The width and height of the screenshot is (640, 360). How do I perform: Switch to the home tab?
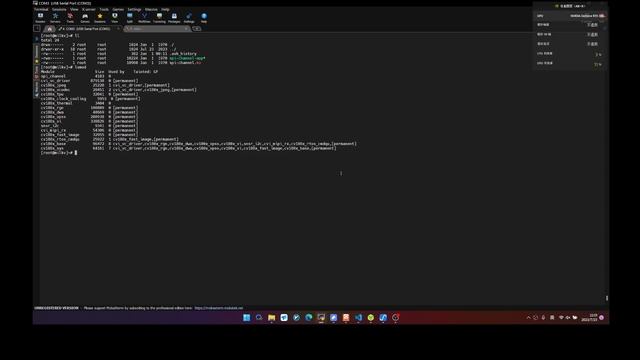[49, 29]
